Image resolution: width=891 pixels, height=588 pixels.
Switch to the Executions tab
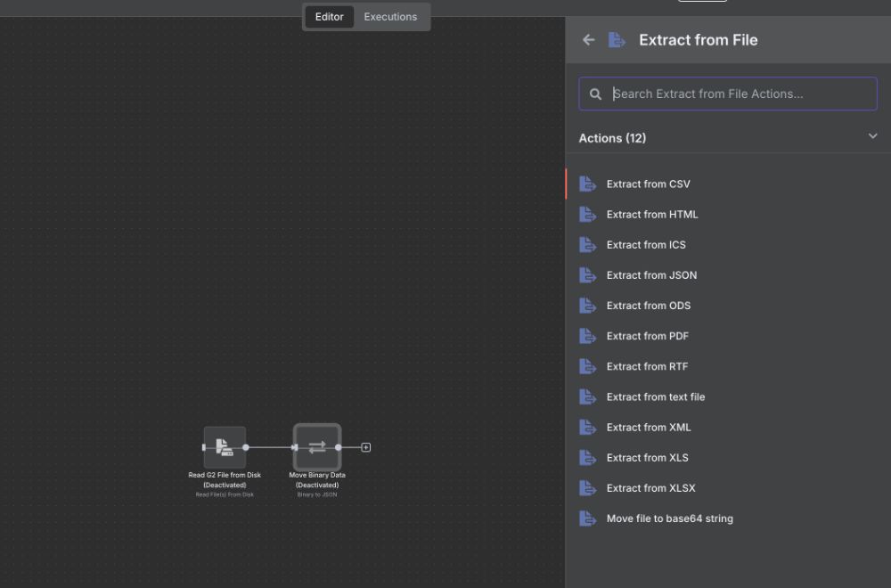pos(391,16)
